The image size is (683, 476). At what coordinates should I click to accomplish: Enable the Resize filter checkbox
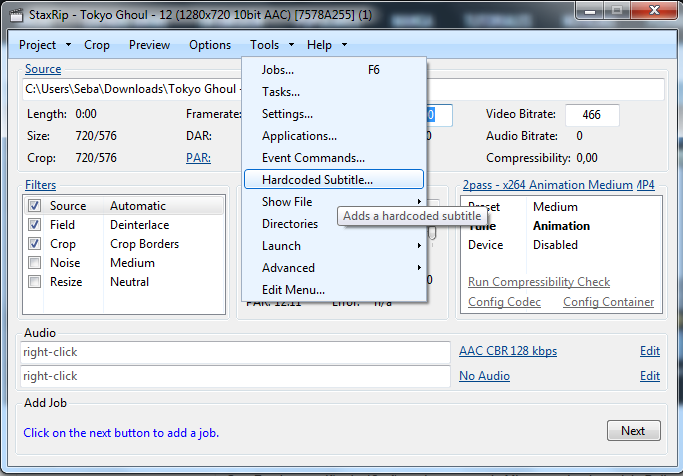click(x=34, y=282)
